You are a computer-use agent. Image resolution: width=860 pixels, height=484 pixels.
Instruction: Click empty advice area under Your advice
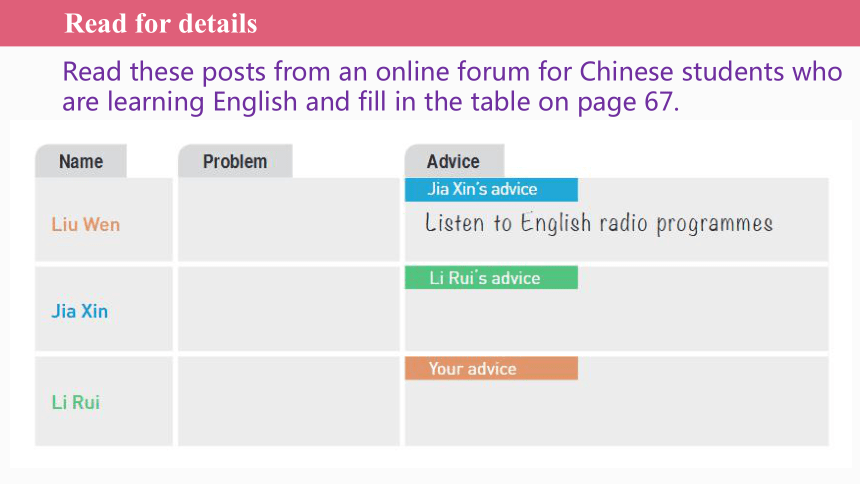(616, 413)
